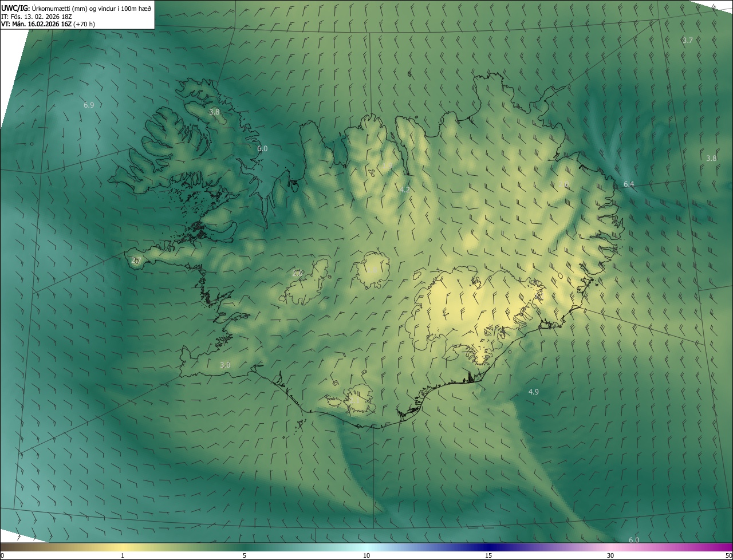Click the 3.7 value label on the map
Image resolution: width=733 pixels, height=560 pixels.
click(688, 40)
